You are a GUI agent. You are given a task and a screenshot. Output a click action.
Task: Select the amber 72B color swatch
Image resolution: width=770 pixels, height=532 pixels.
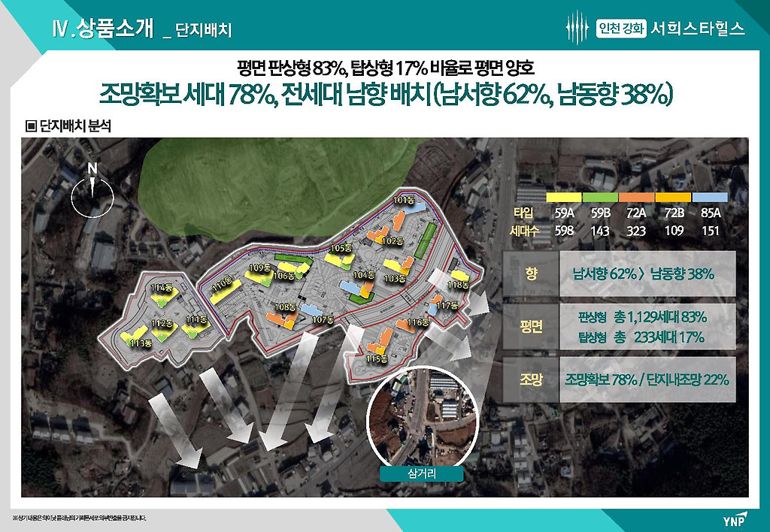click(673, 198)
